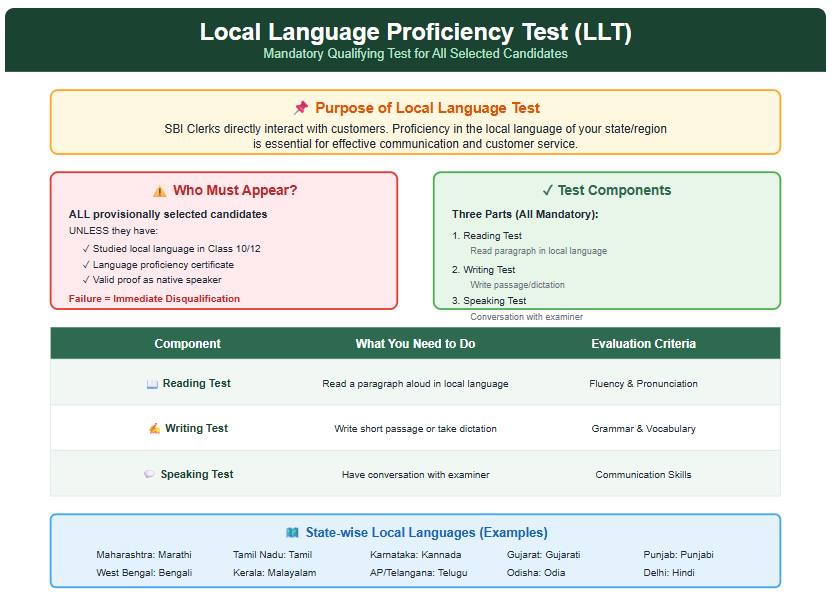834x614 pixels.
Task: Click Write short passage or take dictation cell
Action: tap(415, 429)
